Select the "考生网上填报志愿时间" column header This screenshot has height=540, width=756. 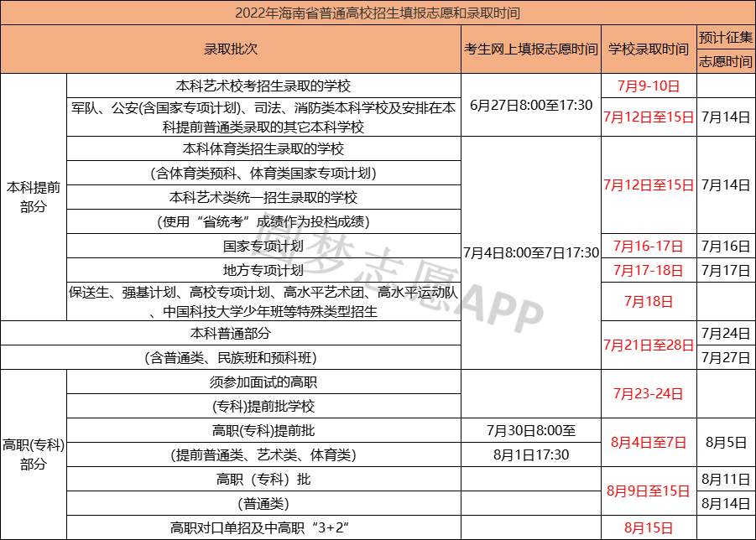531,49
